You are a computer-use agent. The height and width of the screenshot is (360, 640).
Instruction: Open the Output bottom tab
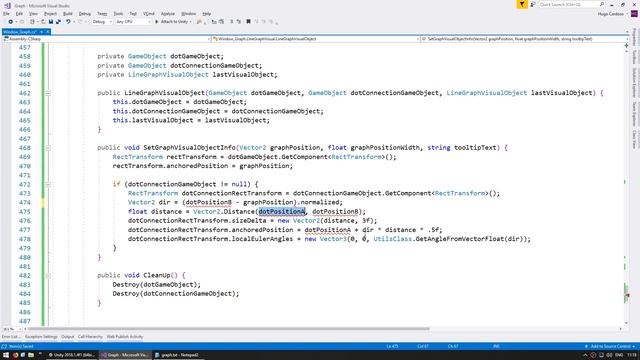pyautogui.click(x=67, y=337)
